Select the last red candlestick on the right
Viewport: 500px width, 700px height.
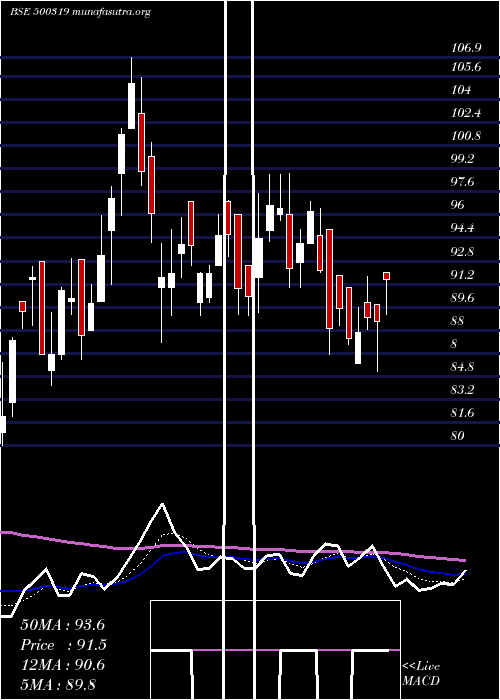387,276
